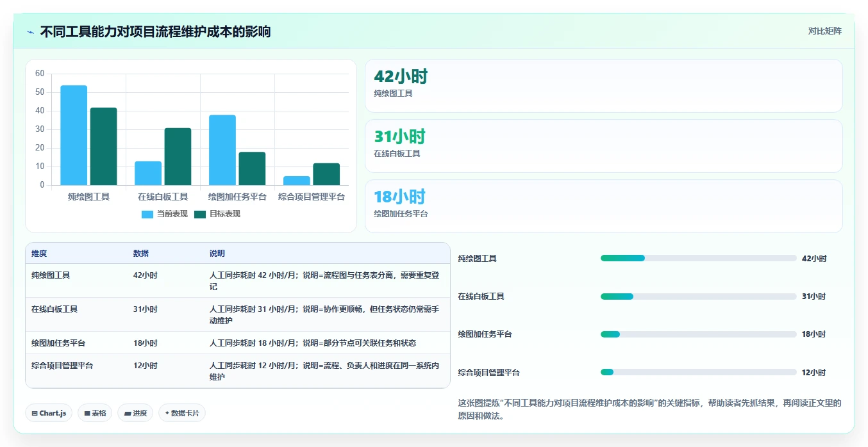
Task: Click the 对比矩阵 label in header
Action: [x=824, y=31]
